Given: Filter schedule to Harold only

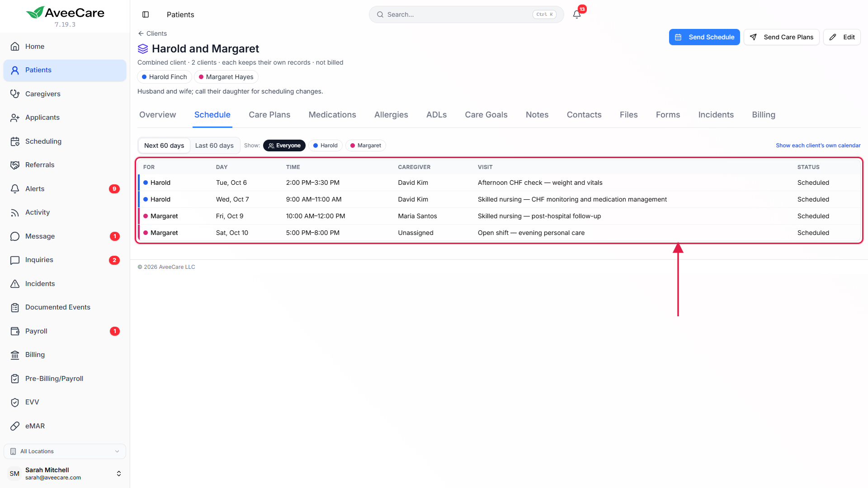Looking at the screenshot, I should tap(325, 145).
